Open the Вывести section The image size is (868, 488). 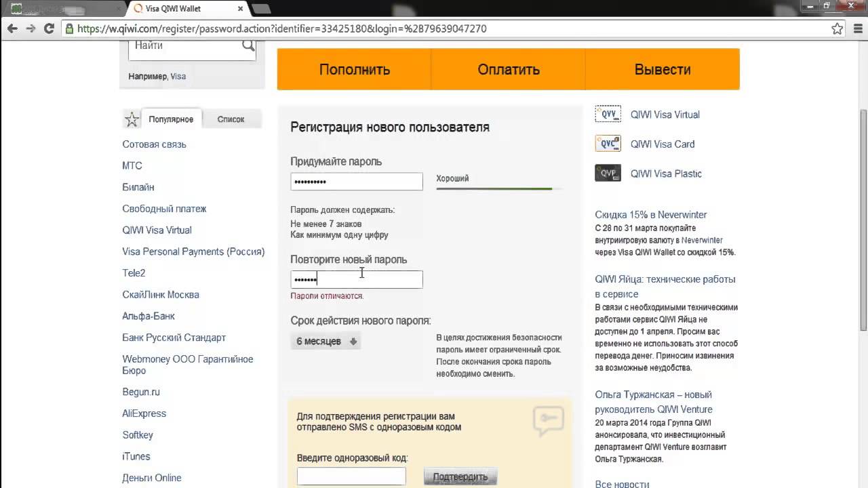[x=663, y=69]
